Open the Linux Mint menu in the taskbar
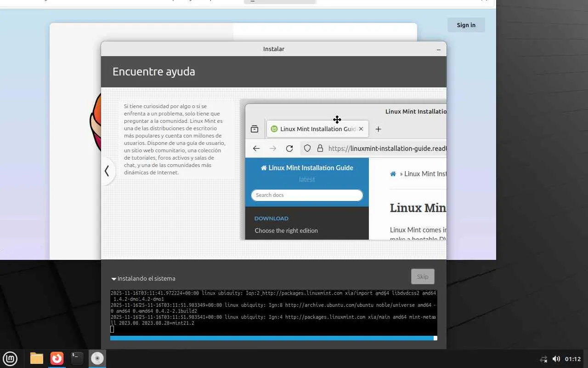The width and height of the screenshot is (588, 368). tap(10, 358)
